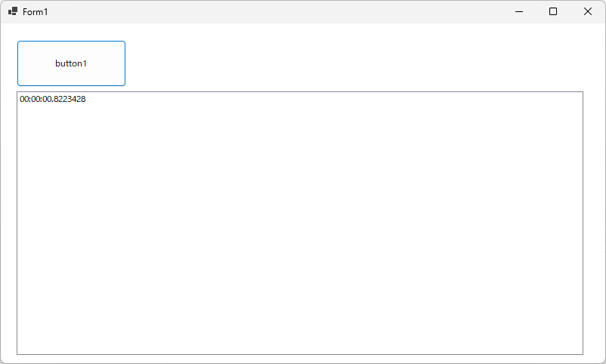This screenshot has height=364, width=606.
Task: Click the X glyph at window corner
Action: 587,11
